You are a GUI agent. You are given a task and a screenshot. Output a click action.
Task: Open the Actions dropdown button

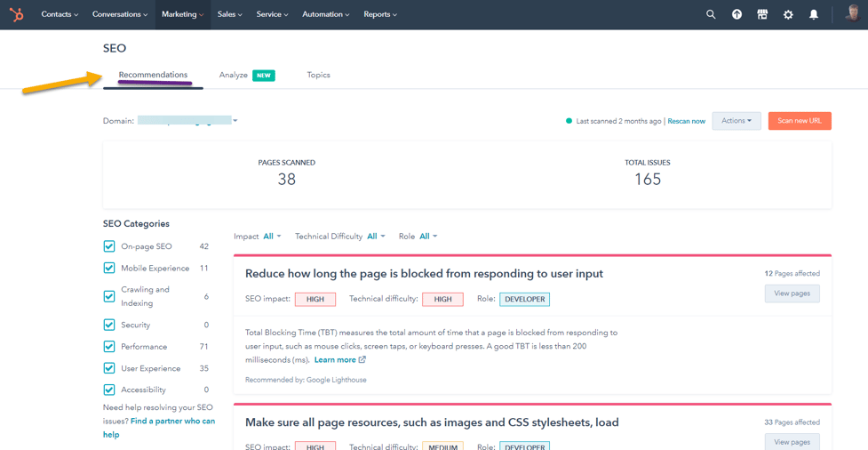737,121
